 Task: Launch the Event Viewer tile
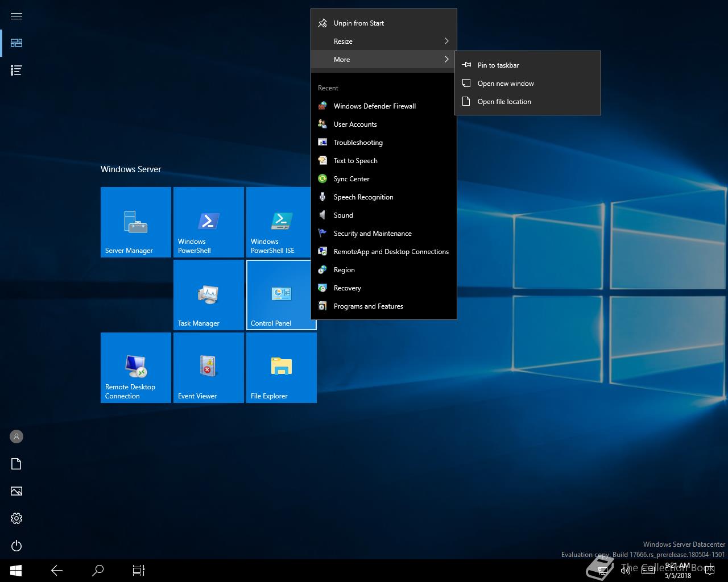tap(209, 368)
